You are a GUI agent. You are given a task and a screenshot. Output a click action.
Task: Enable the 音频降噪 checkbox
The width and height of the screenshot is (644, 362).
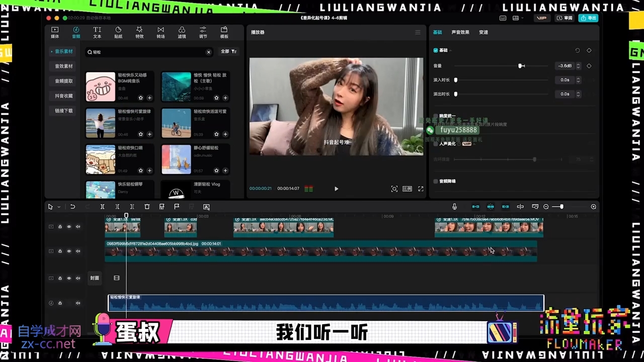pos(436,181)
